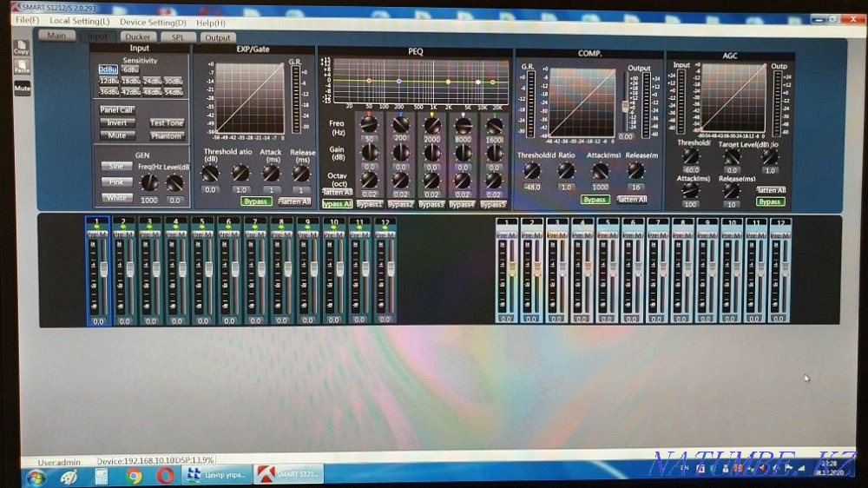This screenshot has height=488, width=868.
Task: Toggle Bypass All in the PEQ section
Action: point(337,204)
